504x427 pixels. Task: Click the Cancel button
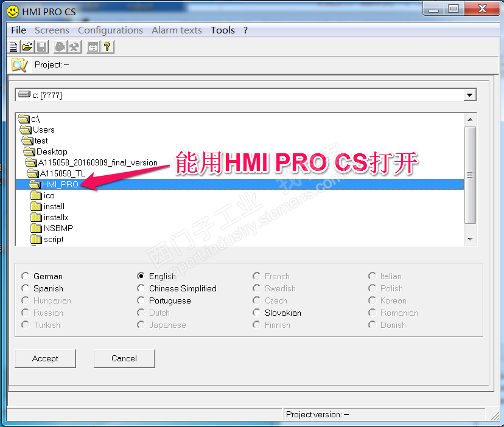click(x=124, y=358)
